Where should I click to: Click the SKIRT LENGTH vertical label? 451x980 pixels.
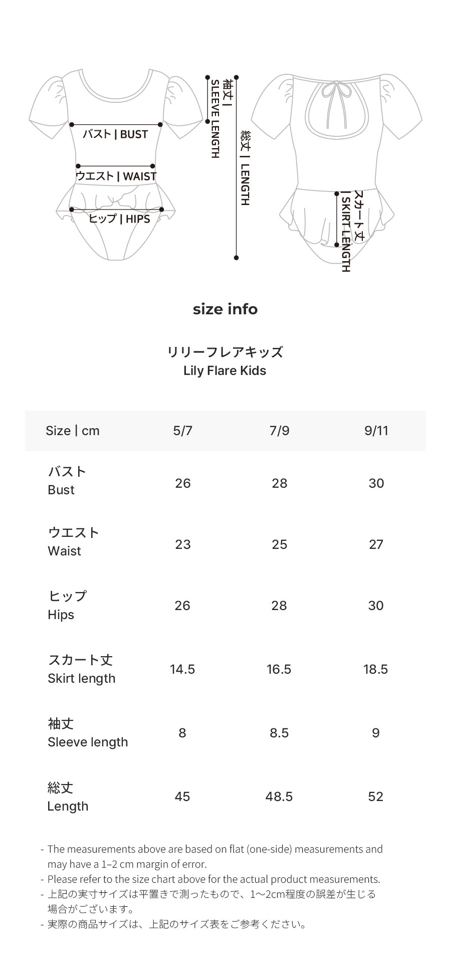[352, 231]
